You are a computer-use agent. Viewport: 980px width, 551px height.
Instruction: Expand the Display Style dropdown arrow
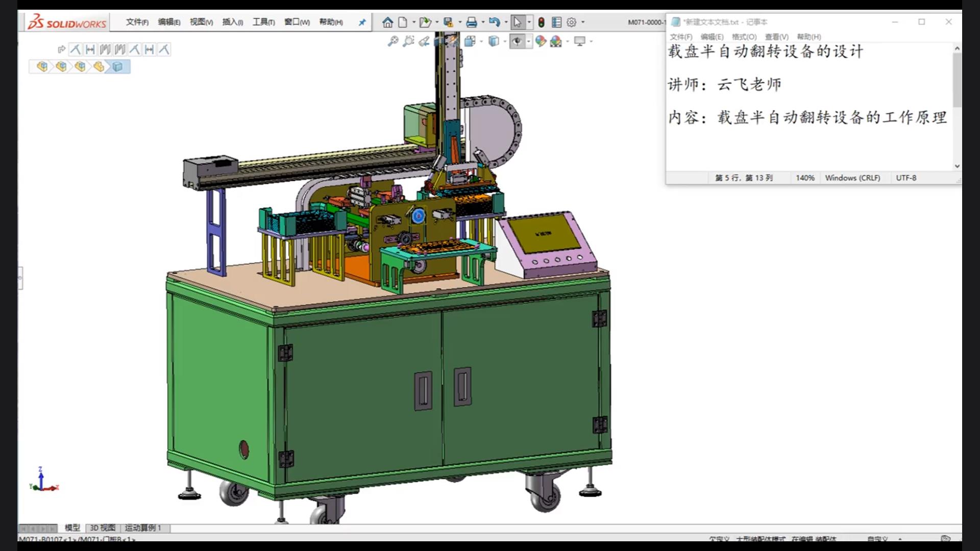click(504, 41)
